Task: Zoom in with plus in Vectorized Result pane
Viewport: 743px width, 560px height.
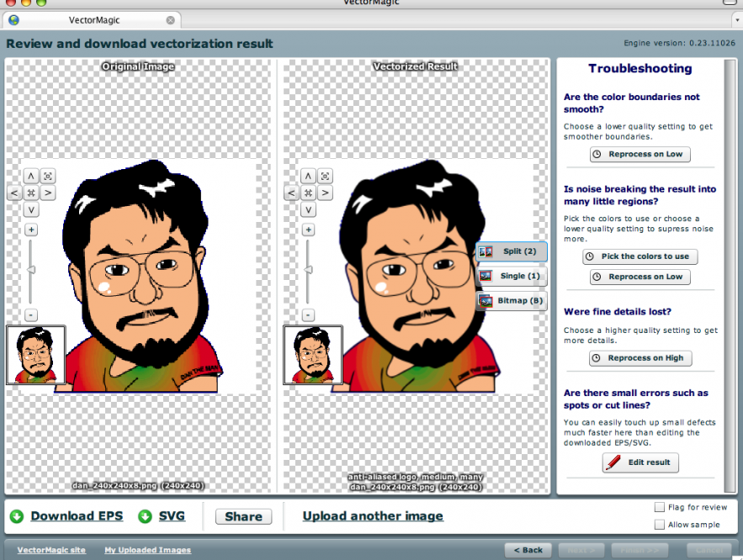Action: pyautogui.click(x=308, y=230)
